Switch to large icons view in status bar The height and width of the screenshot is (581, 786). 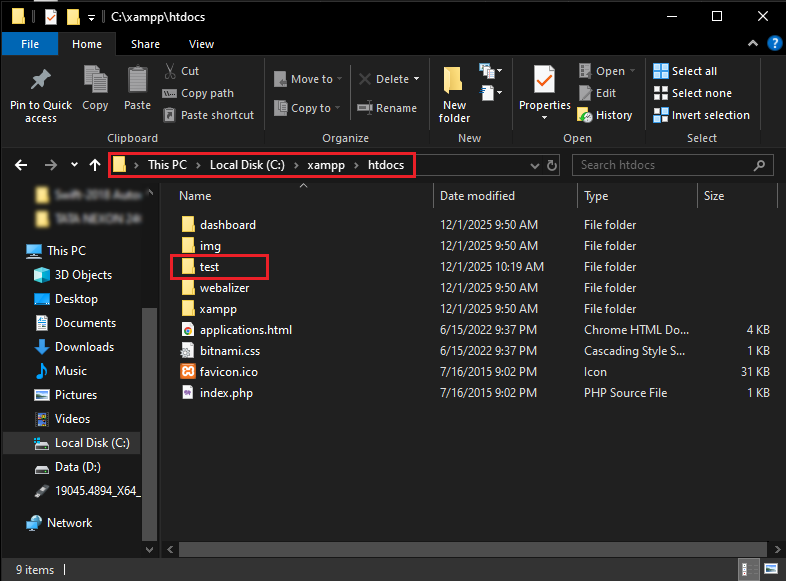771,570
